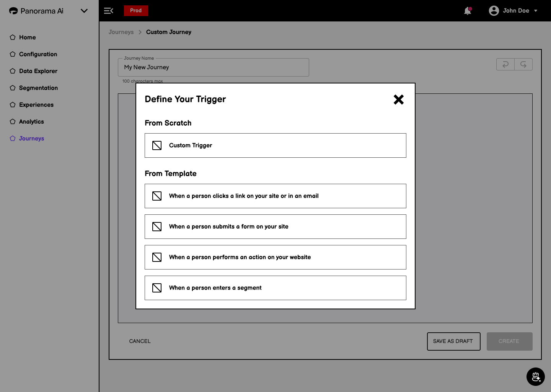Click the icon beside clicks a link template
The height and width of the screenshot is (392, 551).
coord(157,196)
